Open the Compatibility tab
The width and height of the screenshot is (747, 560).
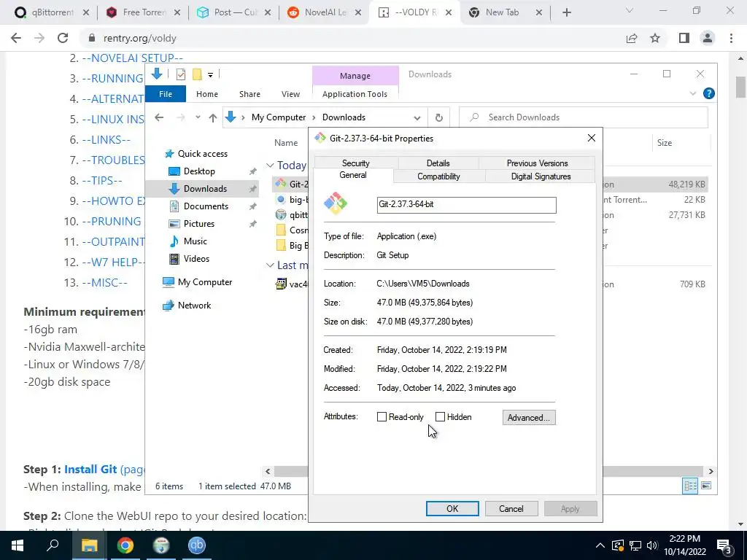click(438, 176)
